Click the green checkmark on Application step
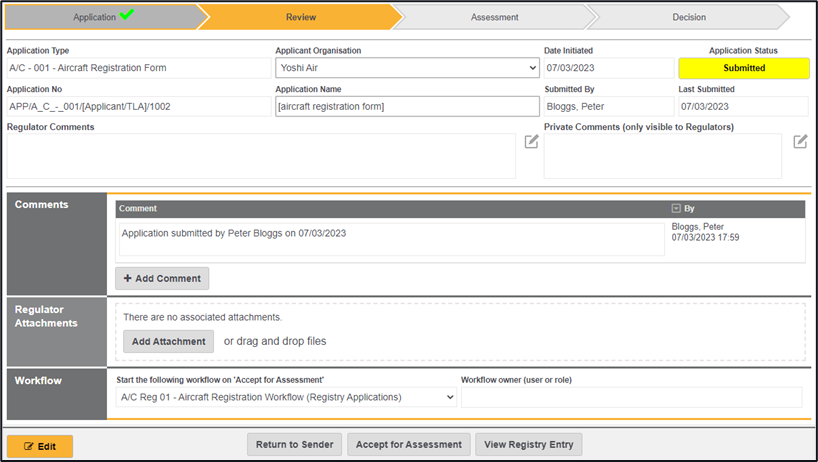Screen dimensions: 818x462 (x=126, y=15)
